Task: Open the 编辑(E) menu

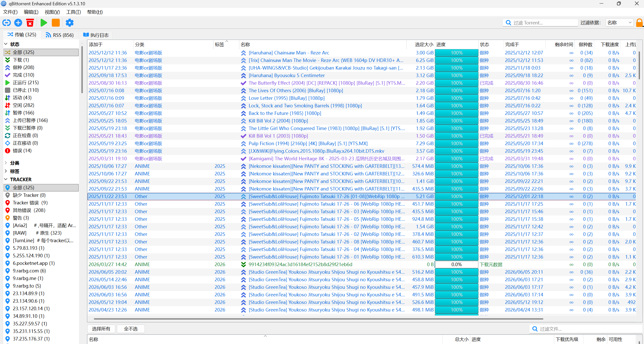Action: click(31, 12)
